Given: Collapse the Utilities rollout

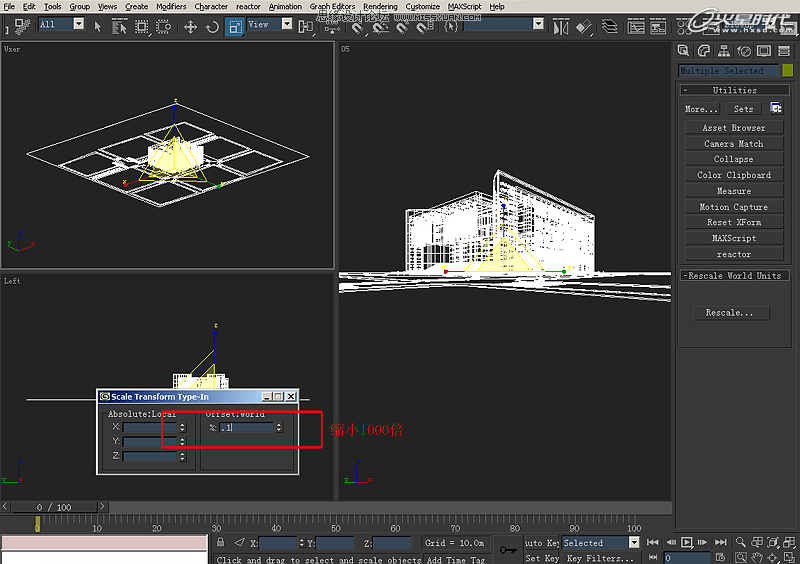Looking at the screenshot, I should coord(733,90).
